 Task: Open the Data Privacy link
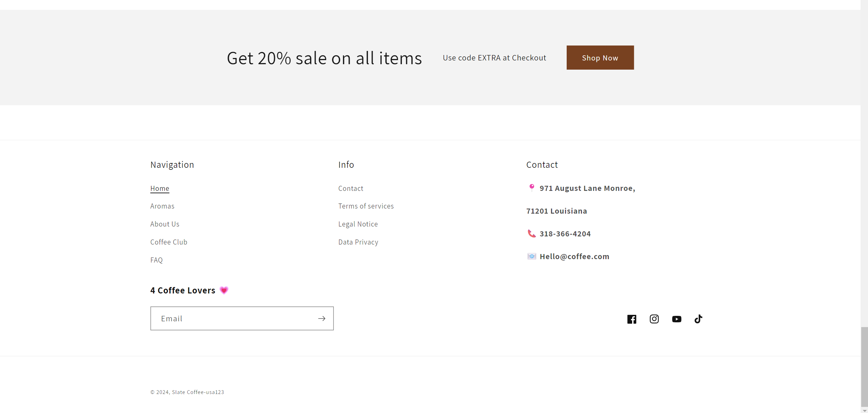tap(358, 242)
